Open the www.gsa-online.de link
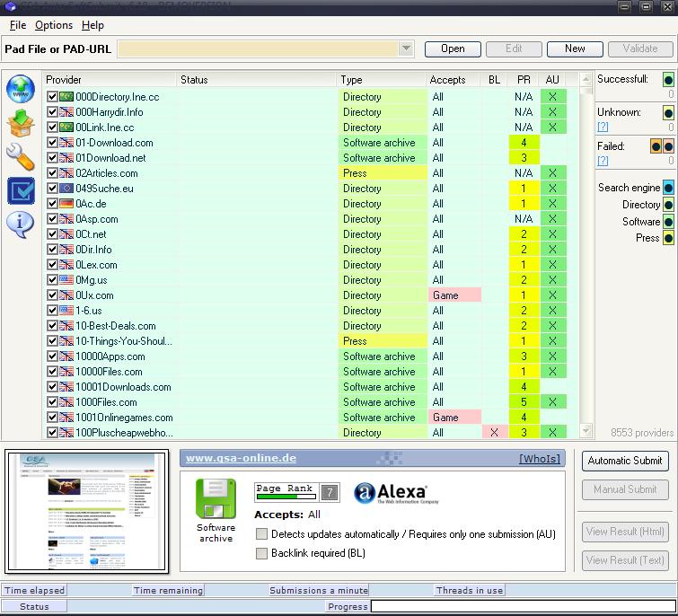Screen dimensions: 678x616 pos(241,458)
